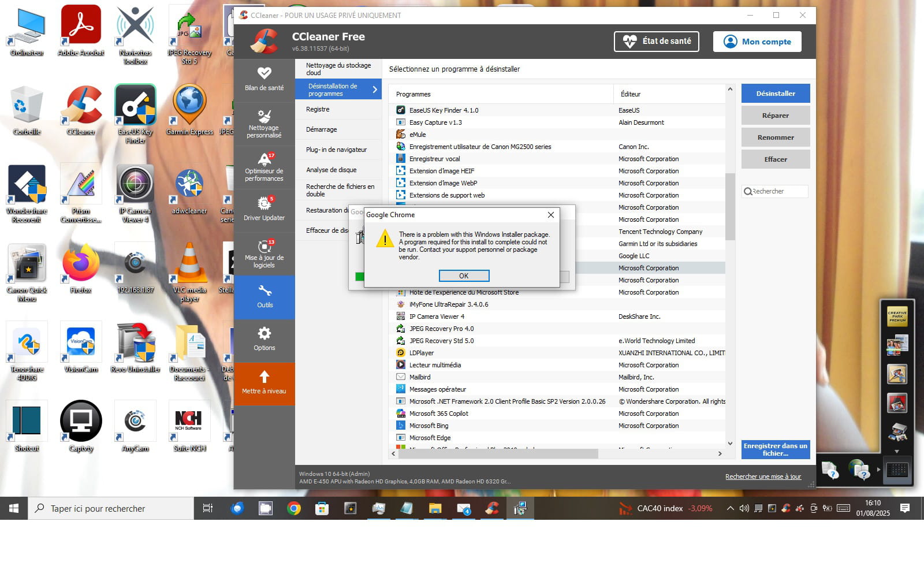Select Nettoyage du stockage cloud menu item
This screenshot has width=924, height=566.
click(338, 69)
